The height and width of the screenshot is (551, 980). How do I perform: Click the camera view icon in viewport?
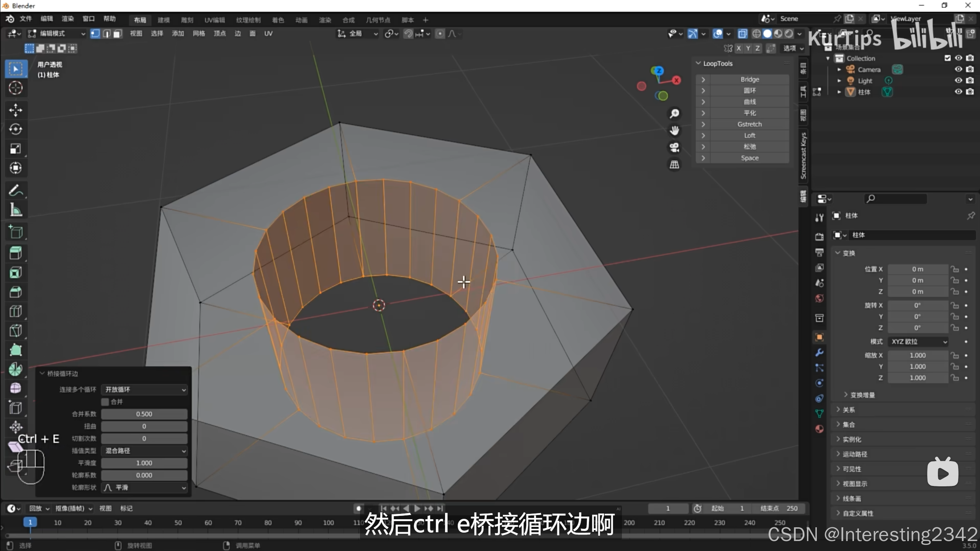pyautogui.click(x=674, y=147)
